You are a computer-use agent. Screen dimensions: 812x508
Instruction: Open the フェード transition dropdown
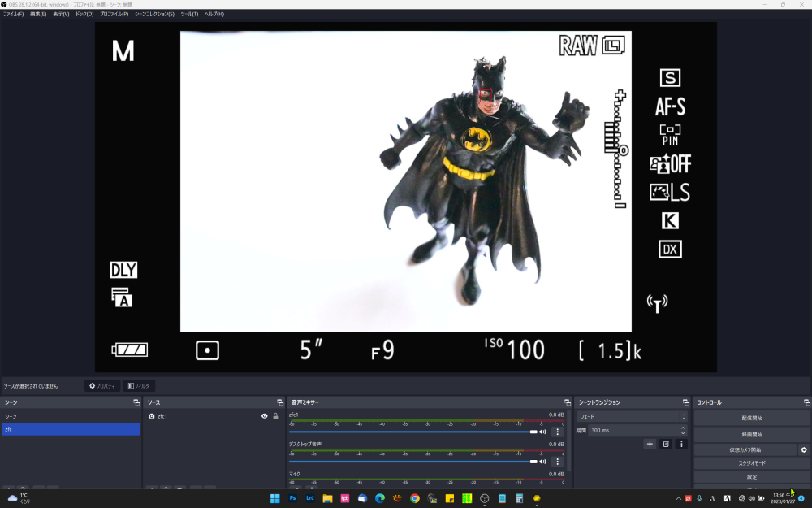coord(632,416)
